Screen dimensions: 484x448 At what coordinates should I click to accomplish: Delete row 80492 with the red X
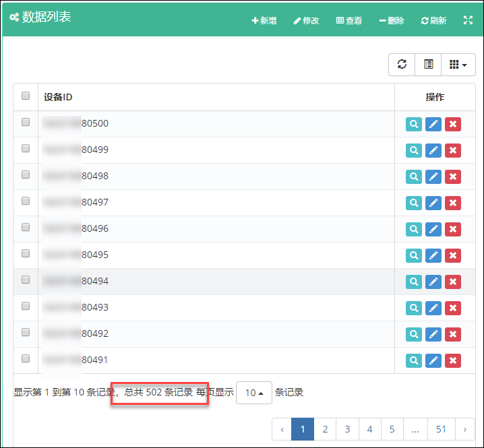click(453, 334)
